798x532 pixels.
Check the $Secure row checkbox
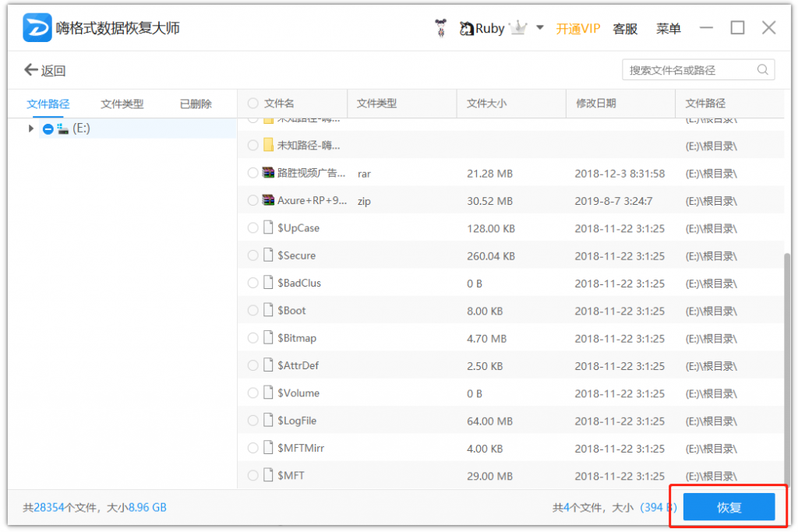(253, 255)
